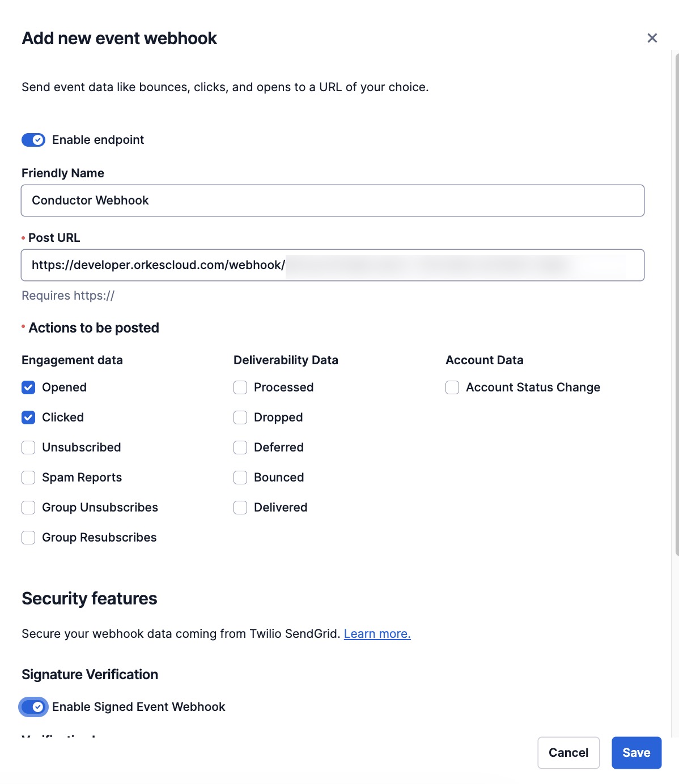Disable the Enable endpoint toggle
The height and width of the screenshot is (784, 679).
click(x=33, y=139)
